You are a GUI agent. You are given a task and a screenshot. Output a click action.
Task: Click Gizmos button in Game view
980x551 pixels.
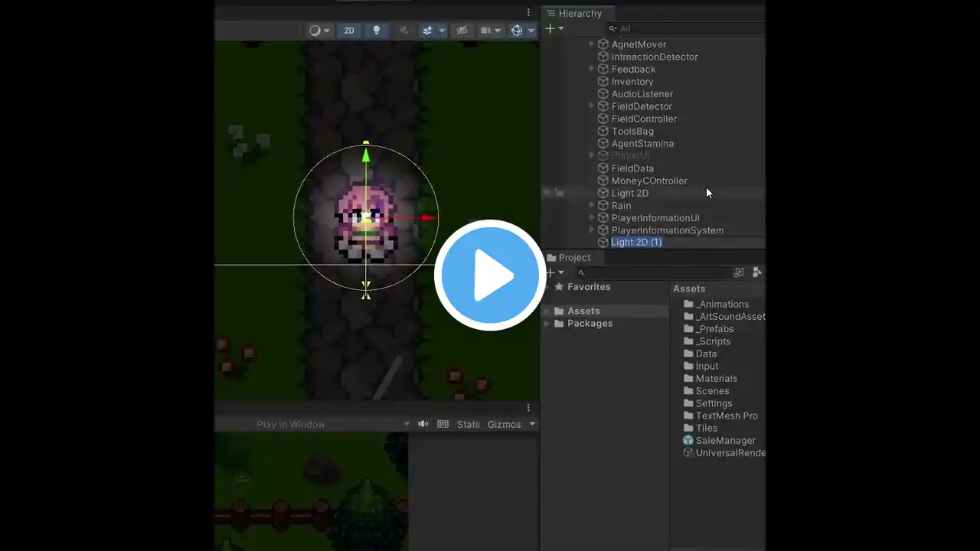504,424
